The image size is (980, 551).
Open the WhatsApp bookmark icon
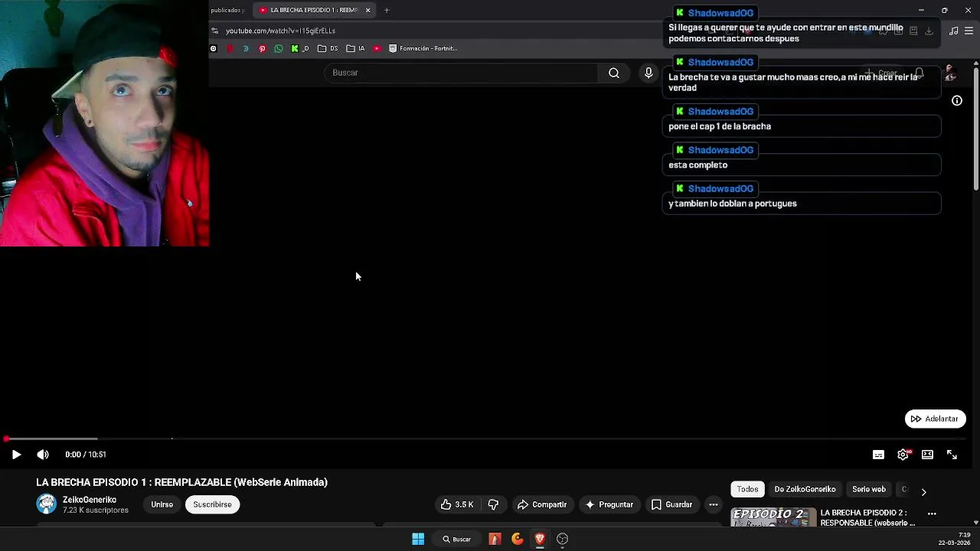[278, 48]
